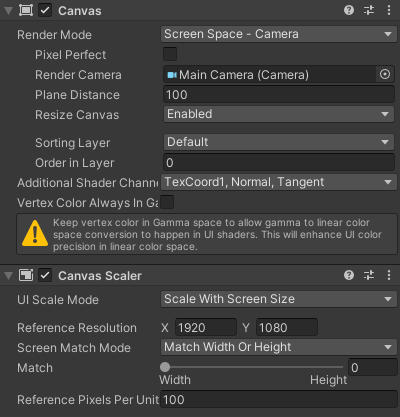Click the Match slider handle
400x417 pixels.
click(x=165, y=367)
